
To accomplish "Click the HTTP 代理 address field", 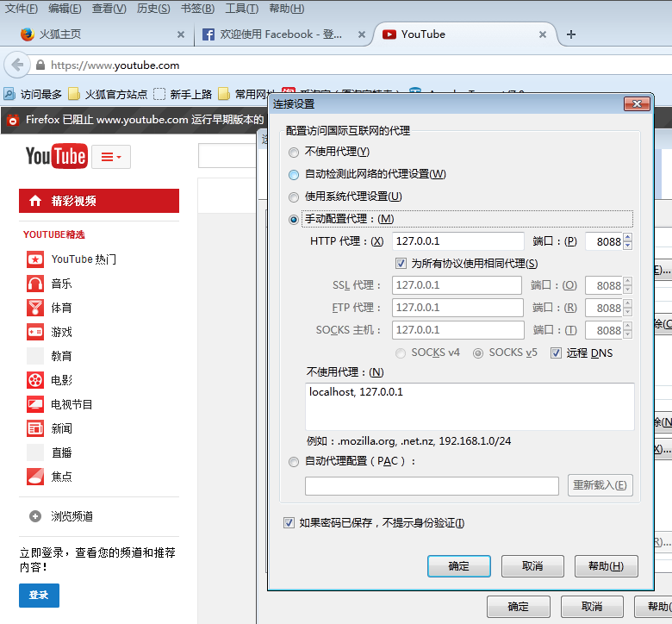I will (x=457, y=241).
